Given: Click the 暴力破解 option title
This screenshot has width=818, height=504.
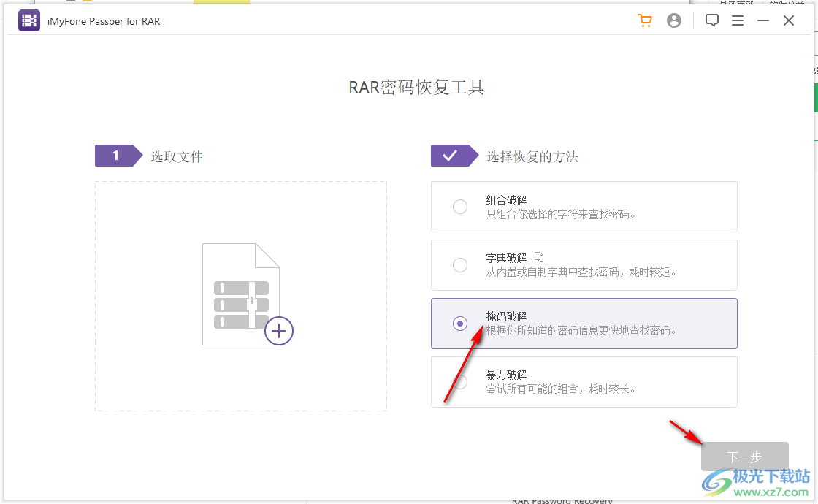Looking at the screenshot, I should click(x=506, y=375).
